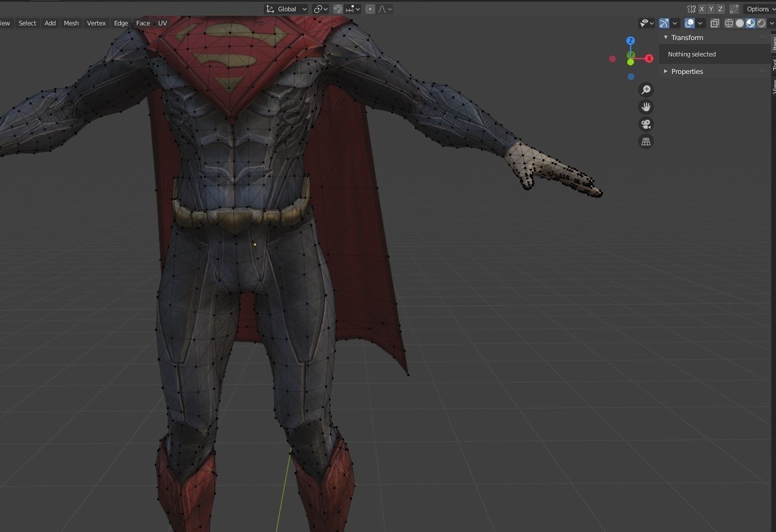Screen dimensions: 776x532
Task: Click the mesh symmetry butterfly icon
Action: (x=691, y=9)
